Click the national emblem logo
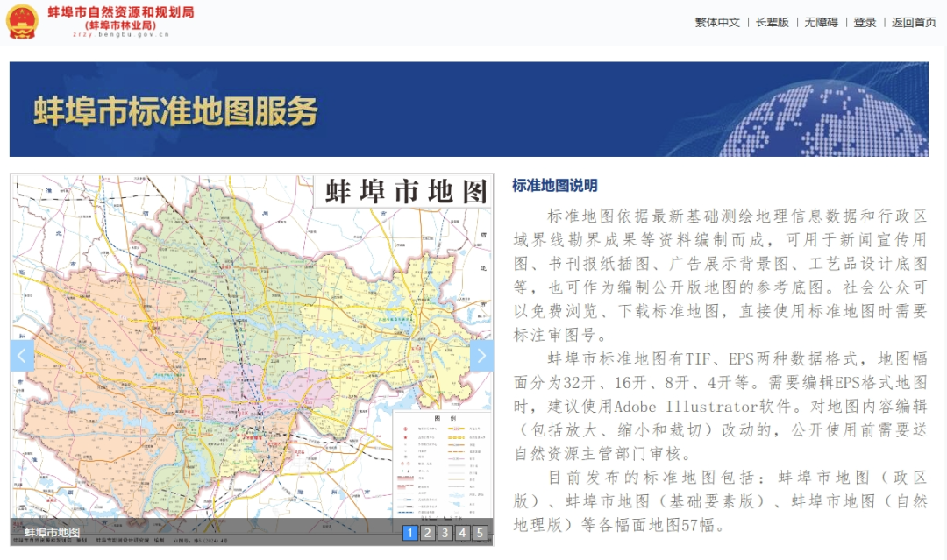Viewport: 947px width, 560px height. (x=23, y=21)
